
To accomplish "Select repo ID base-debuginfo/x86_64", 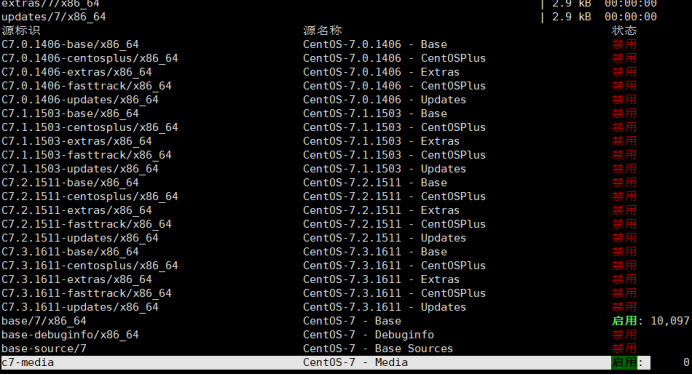I will (x=70, y=335).
